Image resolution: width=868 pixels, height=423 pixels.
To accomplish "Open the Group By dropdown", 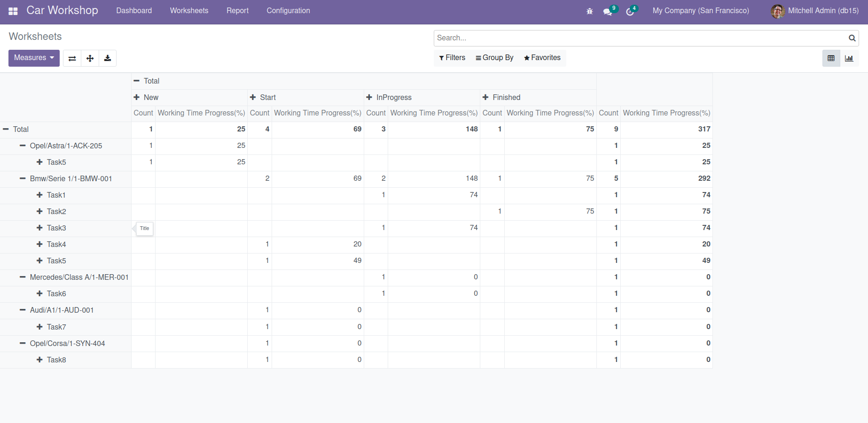I will [494, 58].
